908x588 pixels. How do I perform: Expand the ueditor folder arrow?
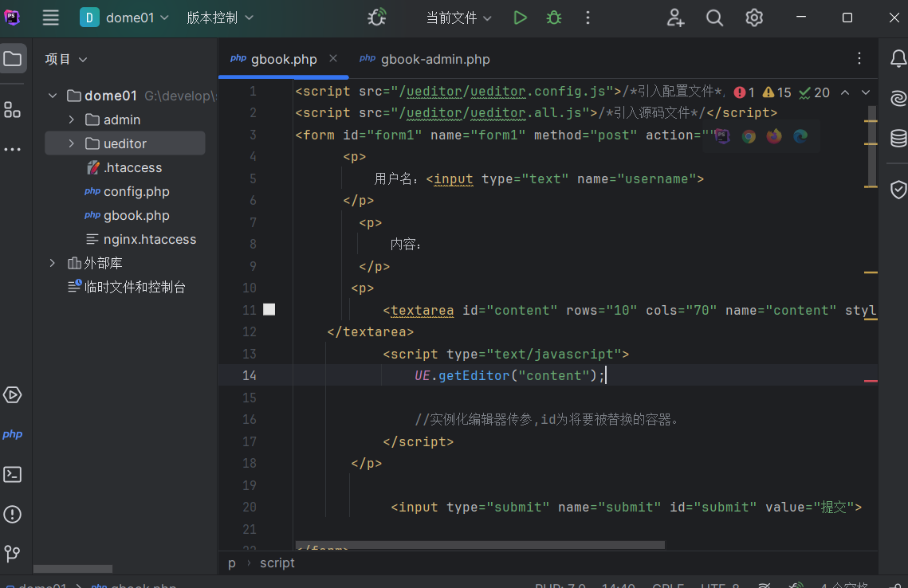coord(71,143)
